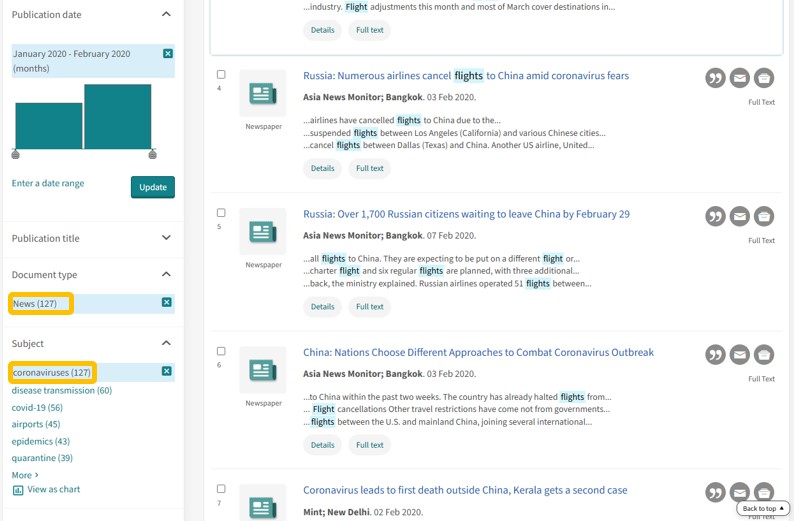
Task: Remove the coronaviruses subject filter
Action: pyautogui.click(x=167, y=371)
